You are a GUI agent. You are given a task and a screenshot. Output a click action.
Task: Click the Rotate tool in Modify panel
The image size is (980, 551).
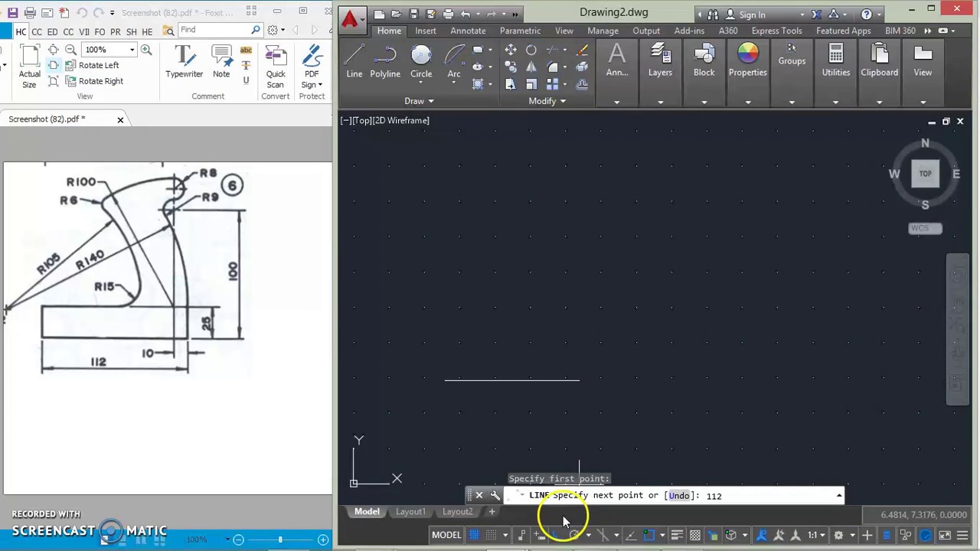531,51
